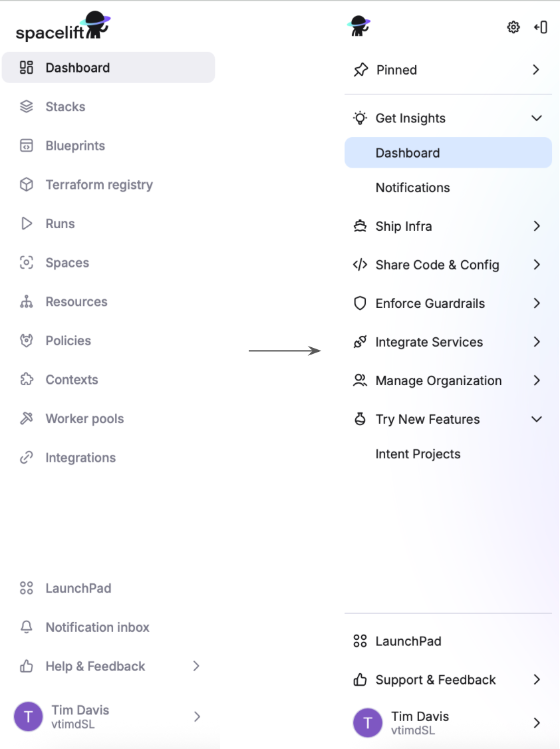Click the Worker pools icon
Screen dimensions: 560x749
pyautogui.click(x=26, y=418)
